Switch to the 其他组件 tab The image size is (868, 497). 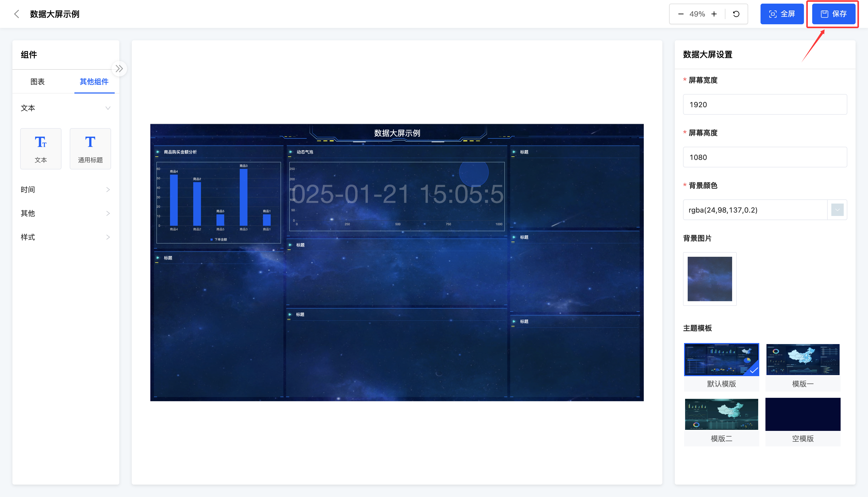click(94, 82)
